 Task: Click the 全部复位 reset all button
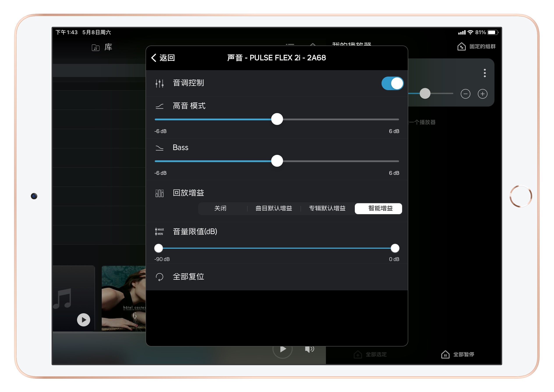click(x=189, y=277)
